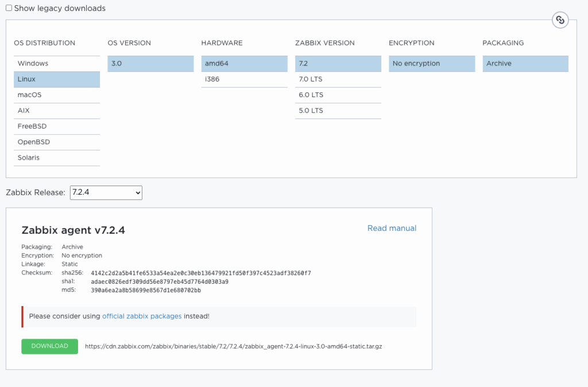
Task: Choose i386 hardware option
Action: 245,79
